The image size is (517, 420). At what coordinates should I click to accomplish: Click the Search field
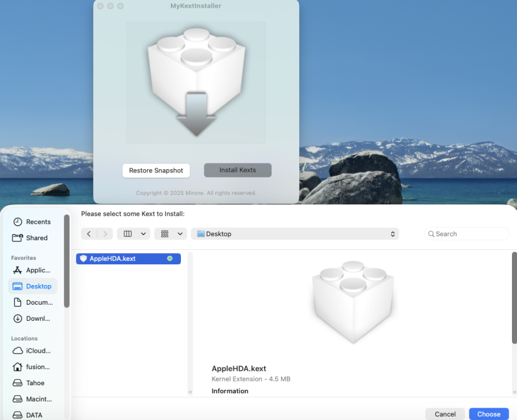(467, 234)
